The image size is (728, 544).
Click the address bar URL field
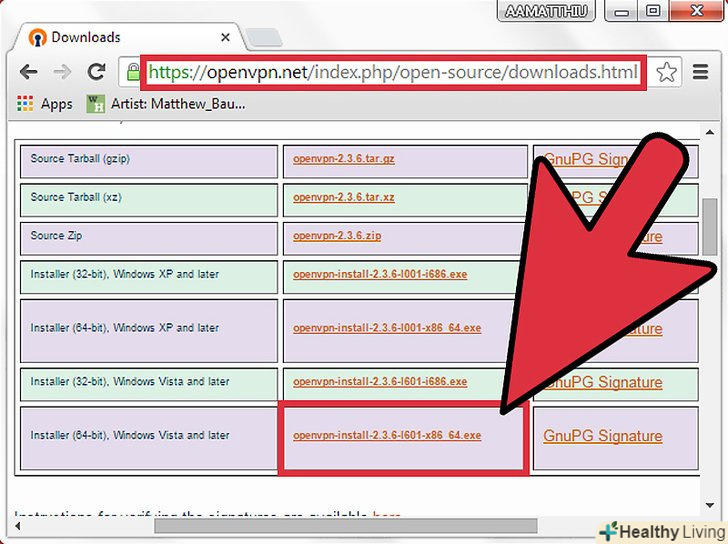click(393, 72)
